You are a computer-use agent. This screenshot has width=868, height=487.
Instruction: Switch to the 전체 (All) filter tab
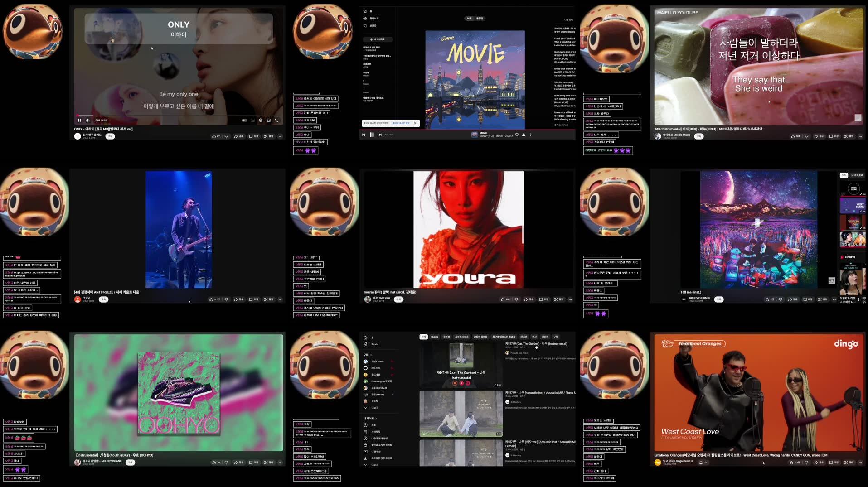point(424,337)
